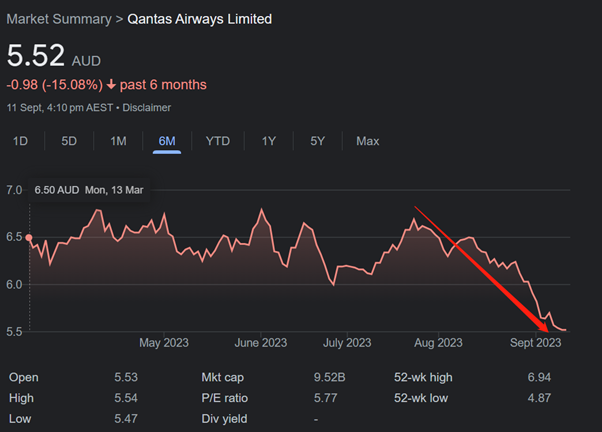
Task: Click the Open value 5.53
Action: tap(126, 377)
